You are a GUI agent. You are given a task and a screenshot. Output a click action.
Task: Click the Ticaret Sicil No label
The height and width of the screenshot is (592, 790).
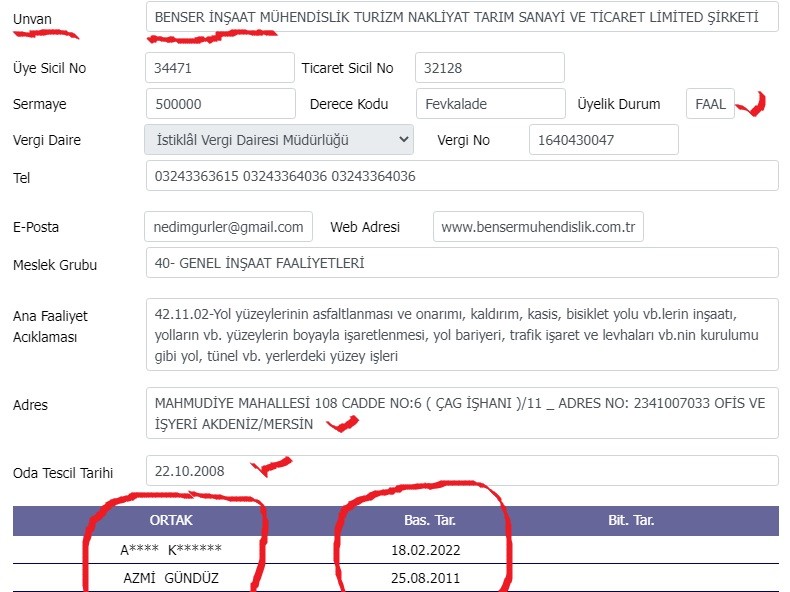[x=347, y=68]
